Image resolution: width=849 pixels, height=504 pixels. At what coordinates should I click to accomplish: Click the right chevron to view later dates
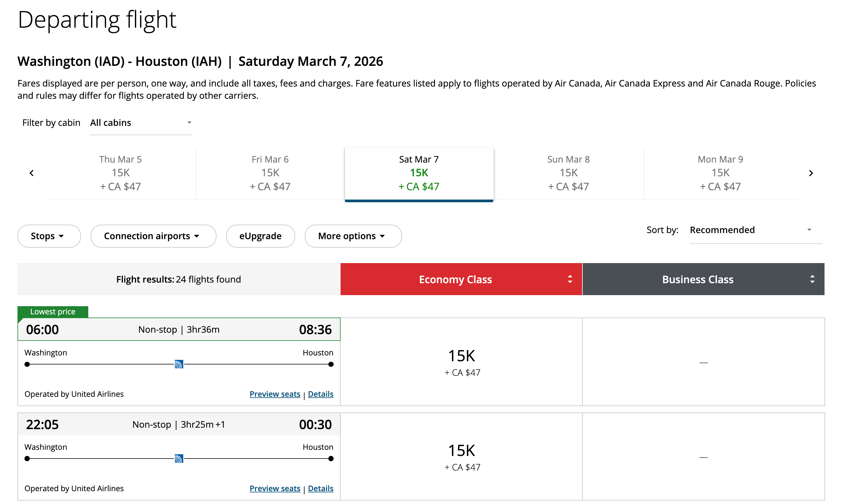point(811,173)
